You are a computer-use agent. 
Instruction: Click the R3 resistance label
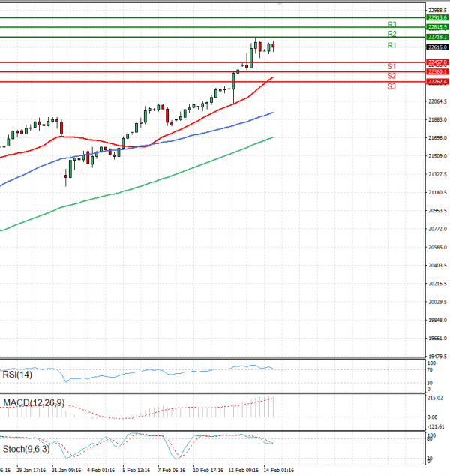click(391, 24)
